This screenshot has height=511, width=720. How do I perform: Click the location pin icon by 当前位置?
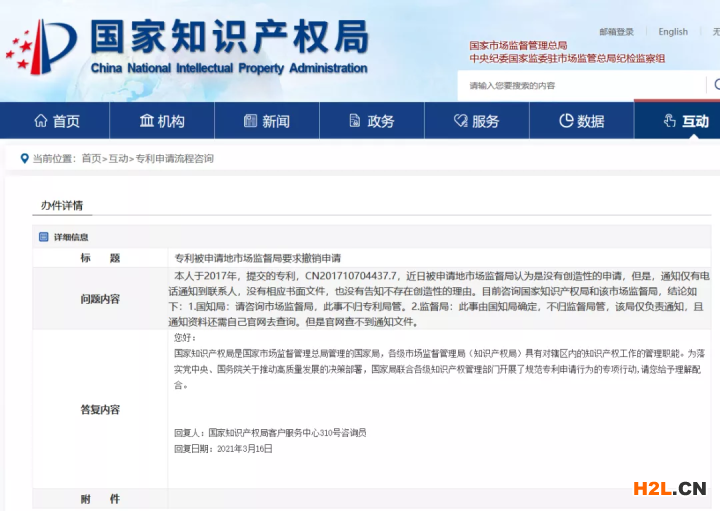(x=23, y=158)
